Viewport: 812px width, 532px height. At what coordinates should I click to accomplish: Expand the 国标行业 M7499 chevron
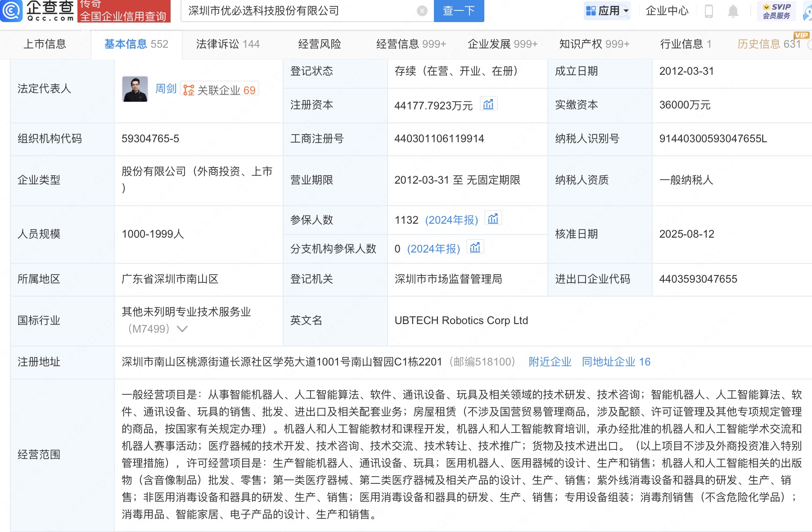182,329
